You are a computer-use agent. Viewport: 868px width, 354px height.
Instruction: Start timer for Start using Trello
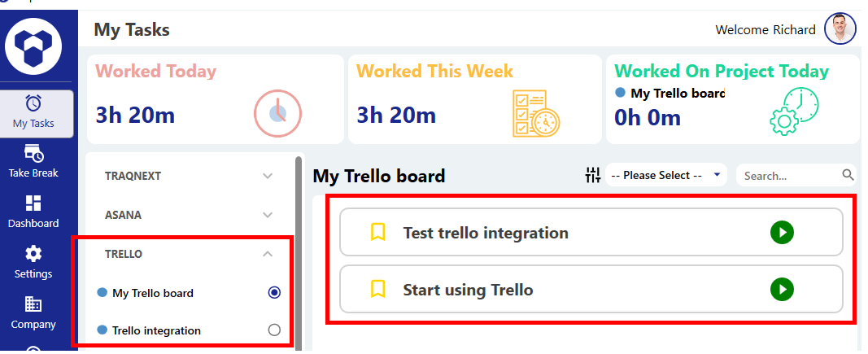click(x=782, y=289)
